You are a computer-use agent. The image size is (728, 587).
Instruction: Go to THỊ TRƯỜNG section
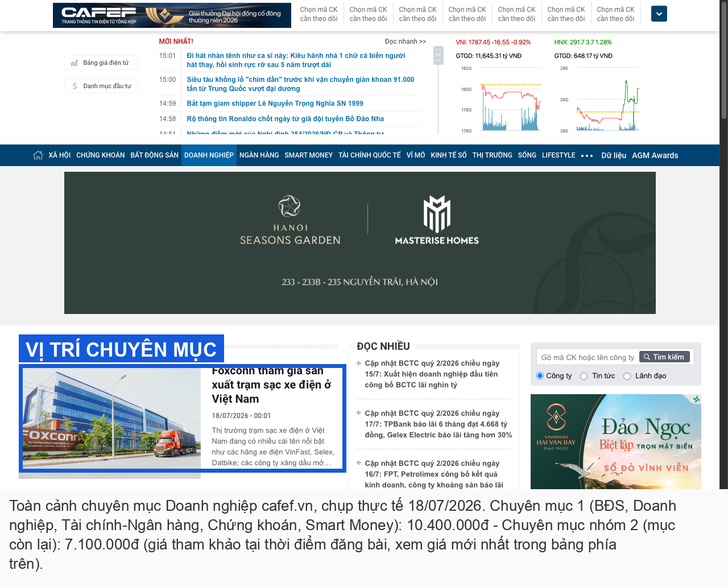[x=493, y=155]
